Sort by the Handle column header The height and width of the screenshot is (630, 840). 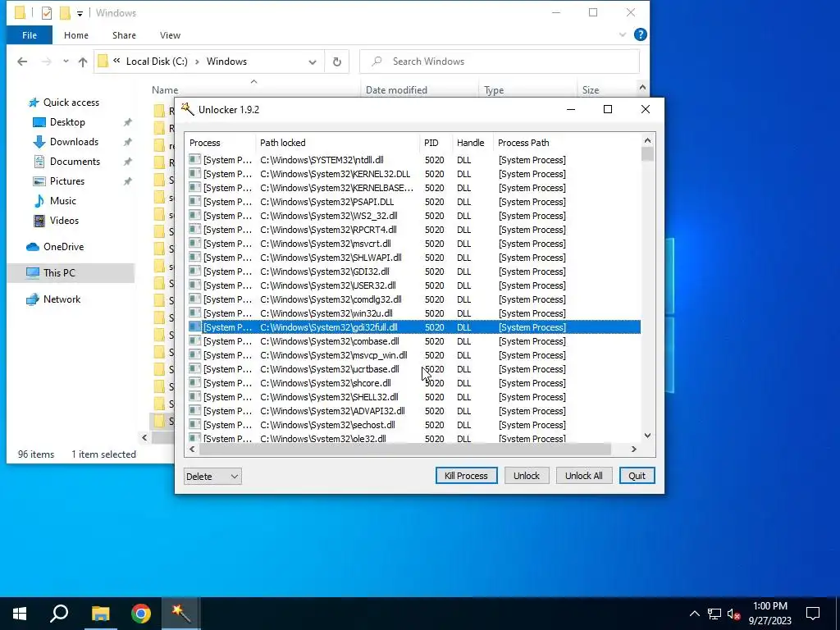472,143
